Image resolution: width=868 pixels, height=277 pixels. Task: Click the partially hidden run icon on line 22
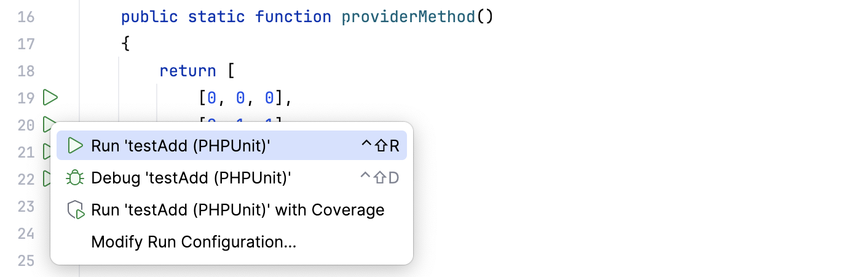coord(45,179)
